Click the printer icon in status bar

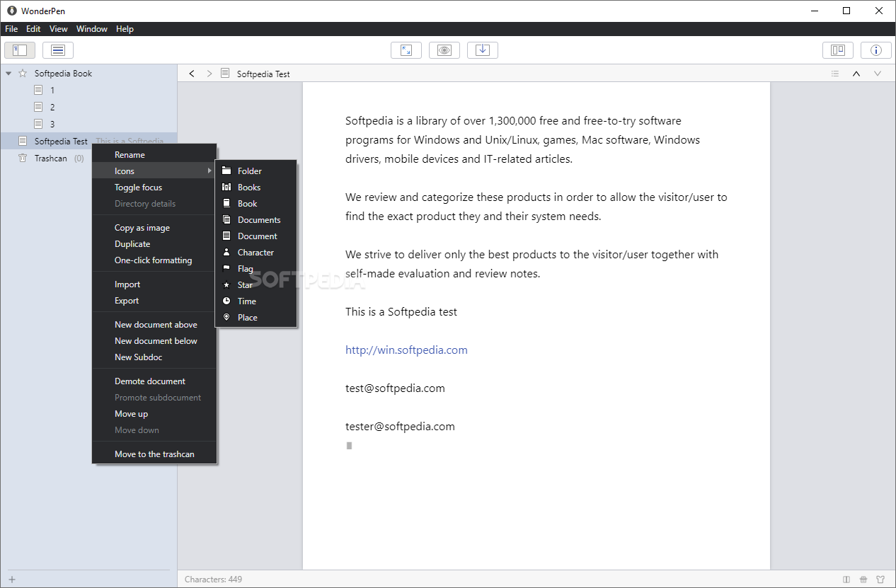pos(863,580)
